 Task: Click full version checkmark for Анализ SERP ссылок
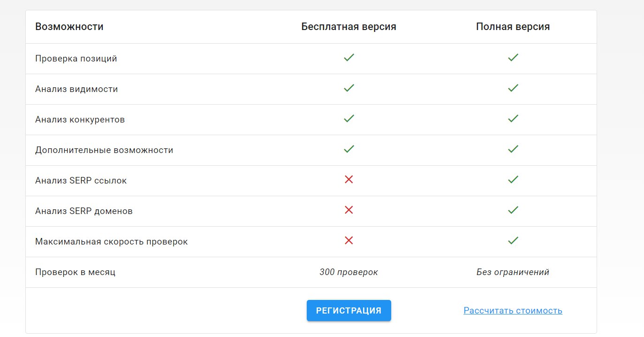click(x=513, y=180)
